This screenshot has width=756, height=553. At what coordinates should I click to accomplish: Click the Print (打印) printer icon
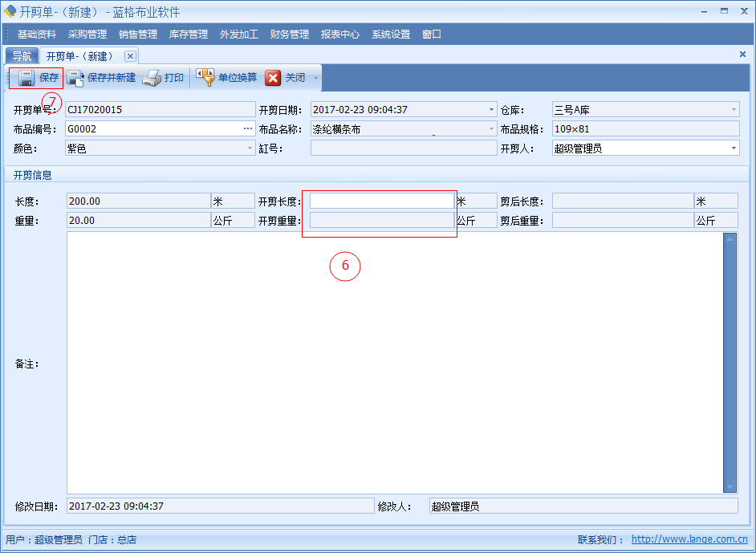152,78
